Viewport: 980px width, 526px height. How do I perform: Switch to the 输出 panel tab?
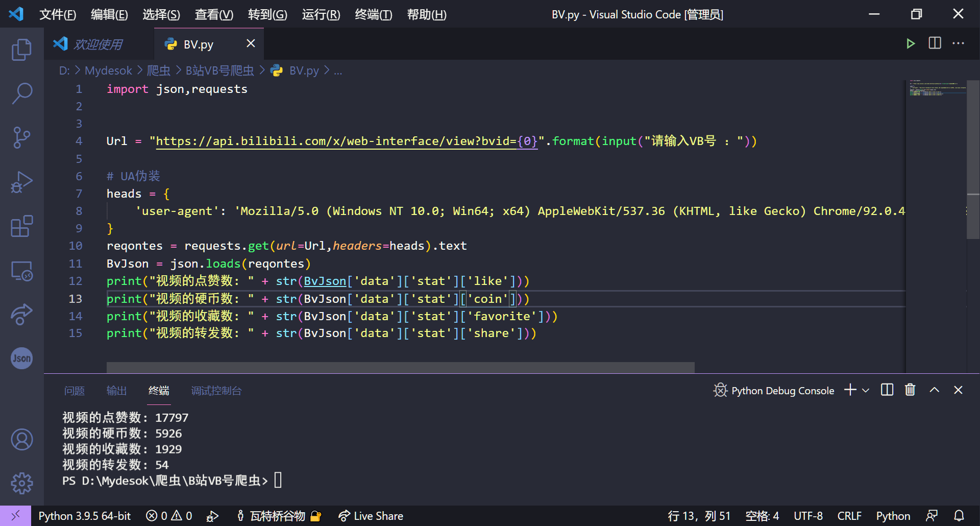pyautogui.click(x=116, y=391)
